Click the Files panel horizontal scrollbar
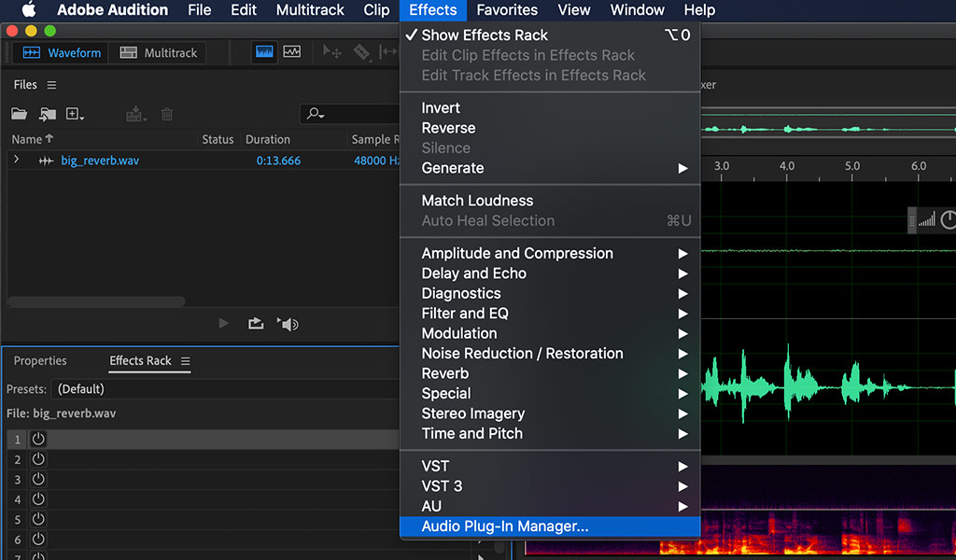Viewport: 956px width, 560px height. pyautogui.click(x=96, y=301)
